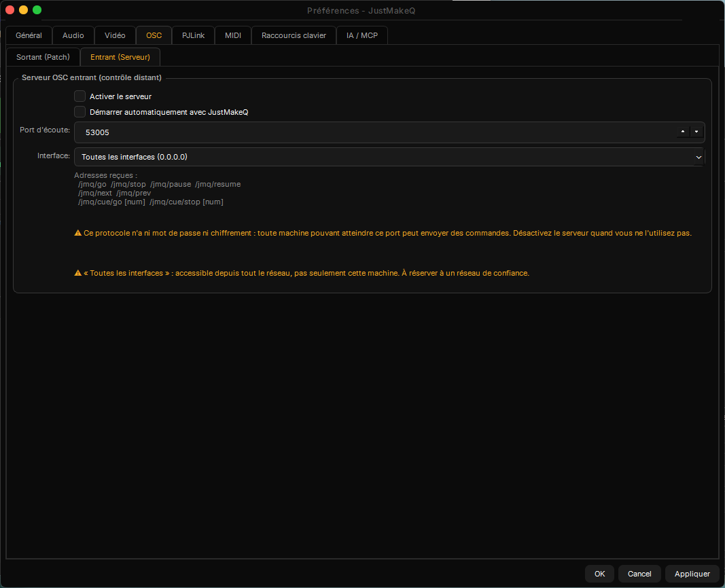
Task: Decrement the listening port with down arrow
Action: [696, 132]
